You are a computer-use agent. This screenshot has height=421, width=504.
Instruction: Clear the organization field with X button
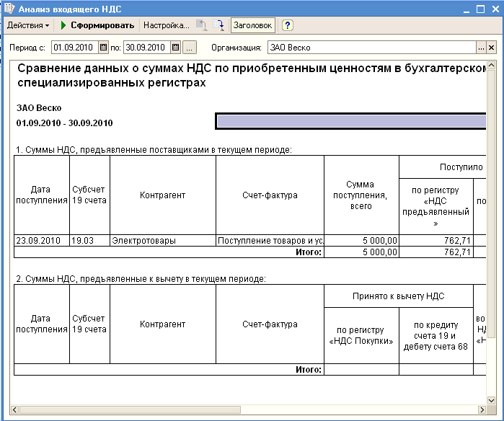click(491, 48)
